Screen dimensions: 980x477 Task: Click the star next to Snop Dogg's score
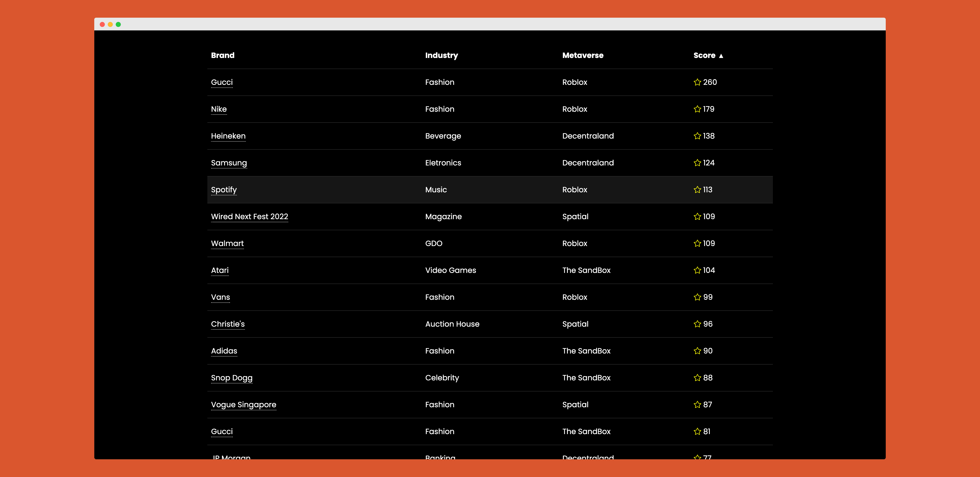[x=697, y=378]
